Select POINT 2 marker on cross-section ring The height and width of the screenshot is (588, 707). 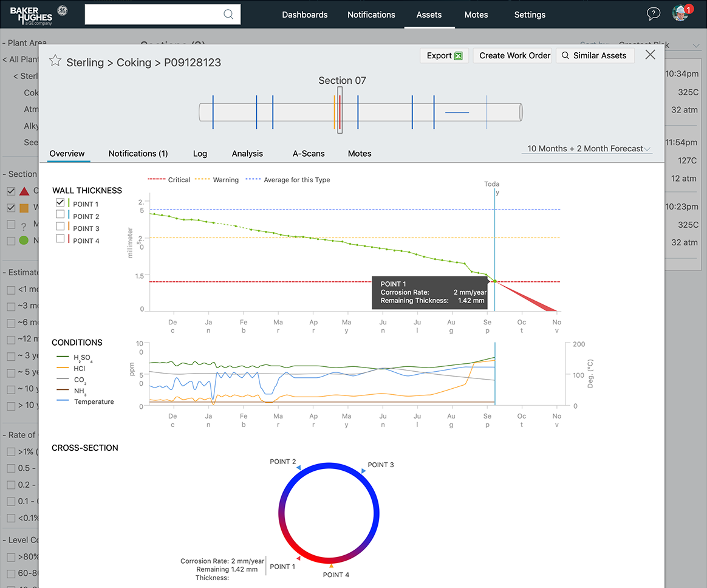298,468
